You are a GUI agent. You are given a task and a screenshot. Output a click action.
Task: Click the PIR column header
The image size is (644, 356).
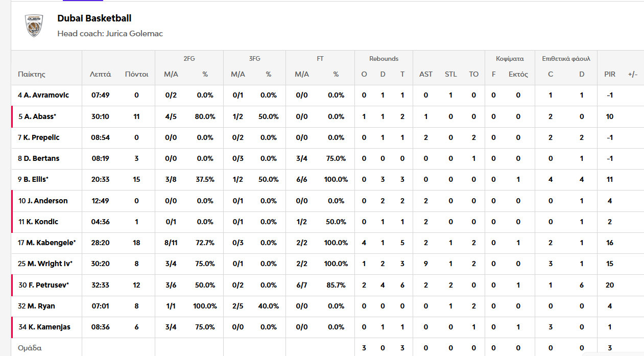(x=609, y=74)
